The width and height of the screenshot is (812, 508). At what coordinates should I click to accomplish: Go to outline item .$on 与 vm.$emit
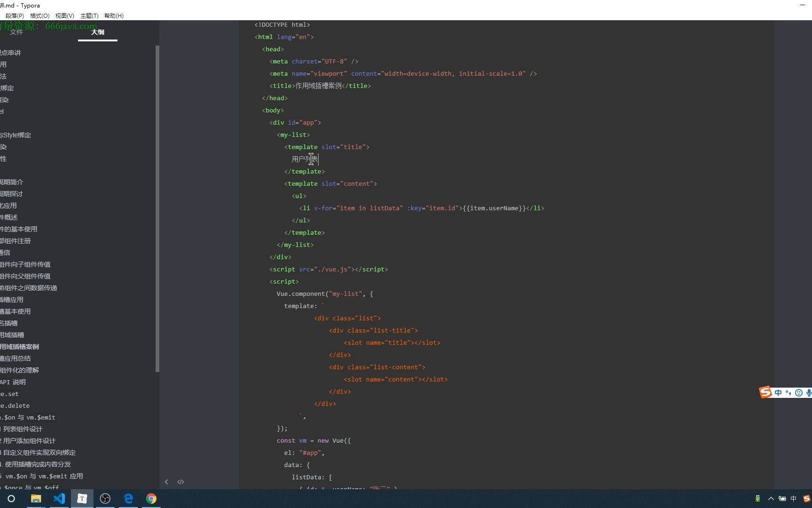point(28,417)
